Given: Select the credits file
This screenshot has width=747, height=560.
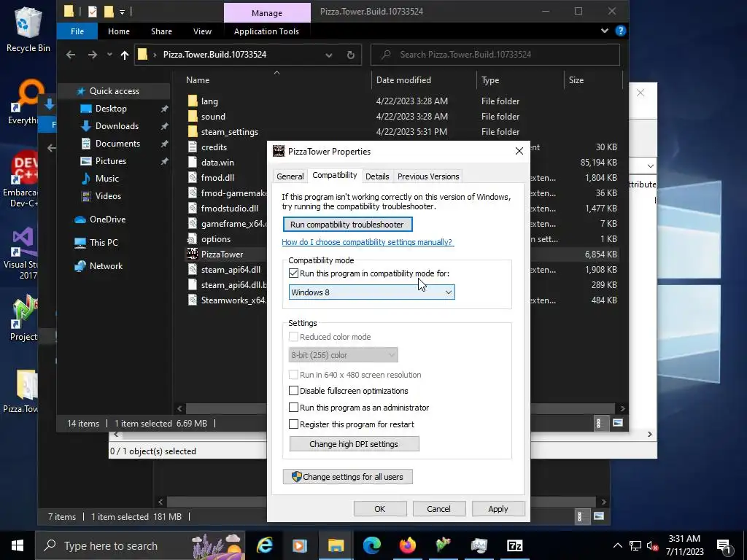Looking at the screenshot, I should pos(214,147).
